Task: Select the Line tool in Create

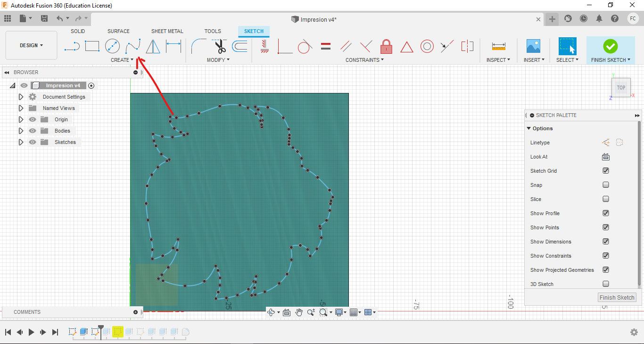Action: [x=72, y=46]
